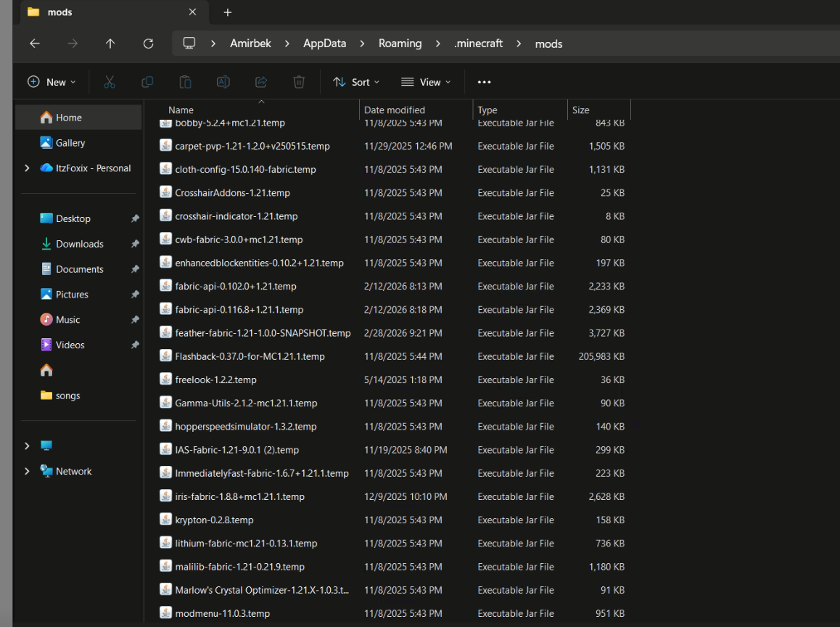Go up one folder level

coord(110,44)
